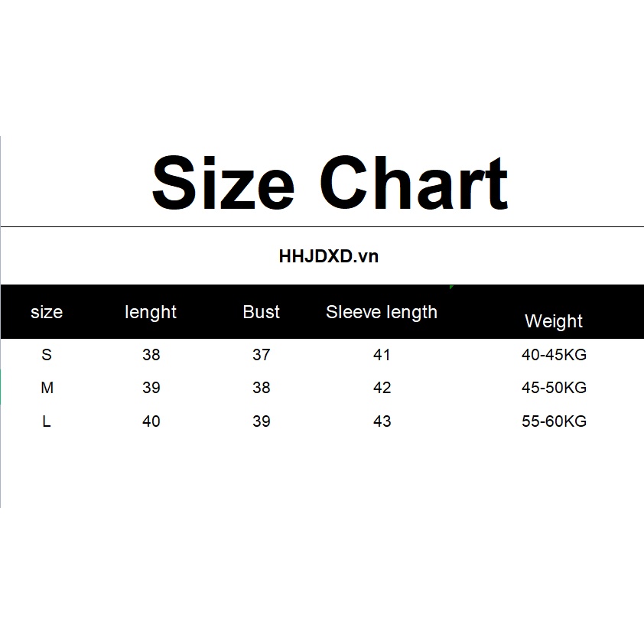Click the L size row label

coord(47,421)
